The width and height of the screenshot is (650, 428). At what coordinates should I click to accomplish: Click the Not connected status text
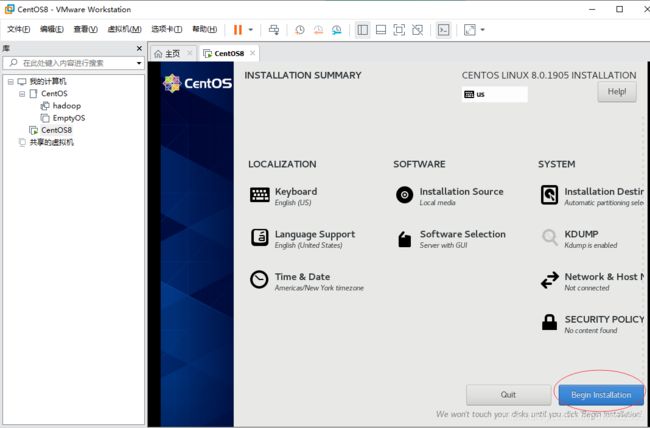point(587,288)
